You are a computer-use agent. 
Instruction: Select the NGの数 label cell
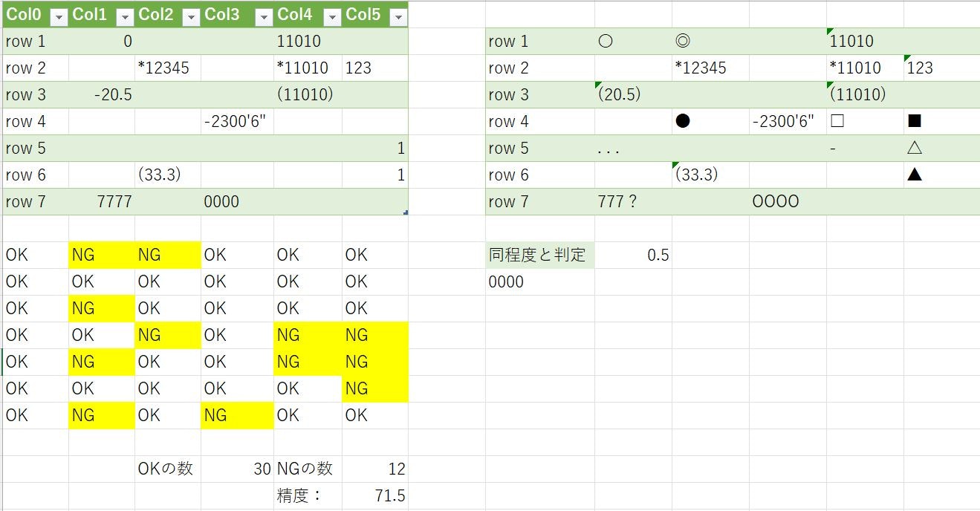(x=308, y=469)
